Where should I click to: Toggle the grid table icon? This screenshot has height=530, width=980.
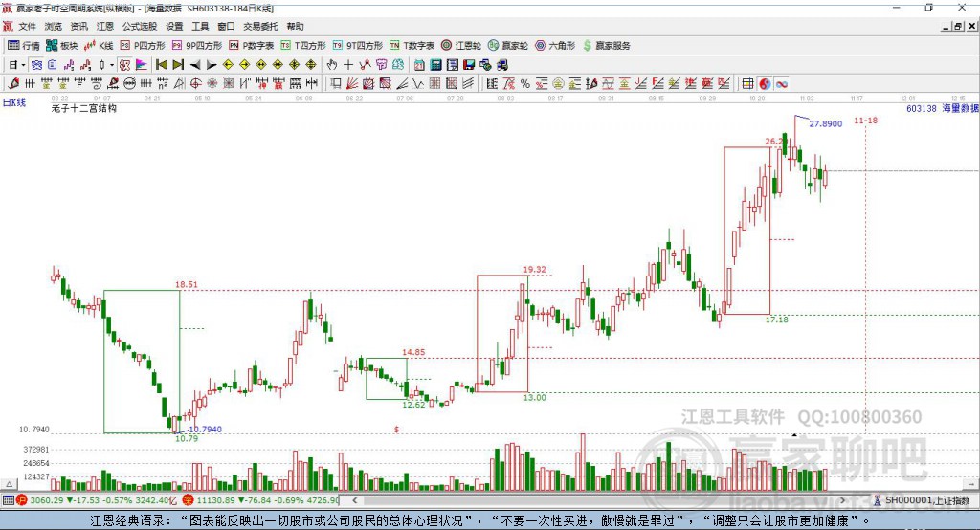[747, 84]
